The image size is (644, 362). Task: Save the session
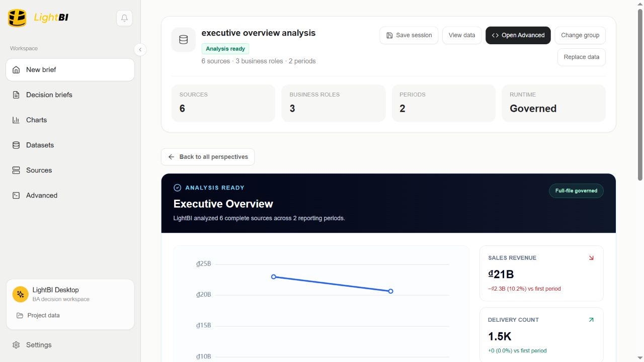point(409,35)
